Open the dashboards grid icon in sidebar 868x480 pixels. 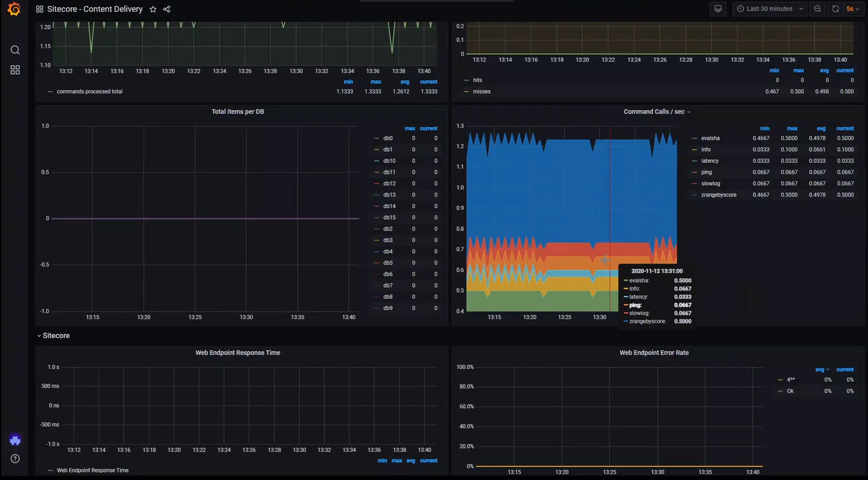click(15, 70)
